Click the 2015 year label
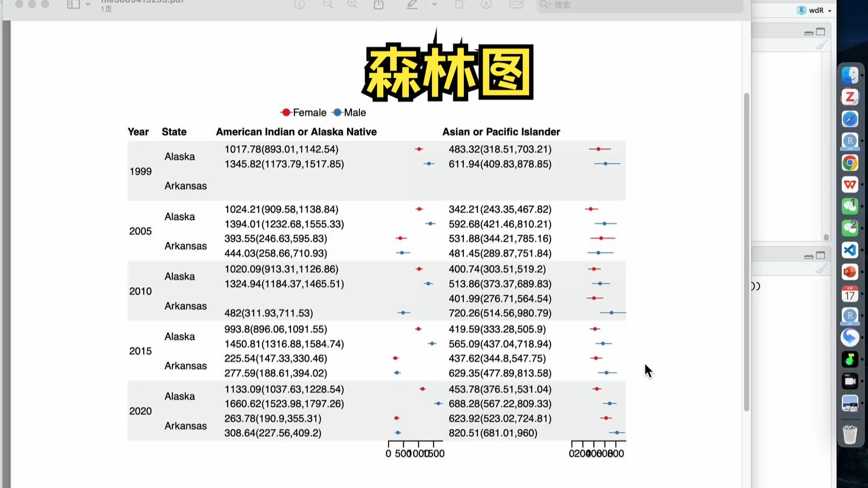 pyautogui.click(x=140, y=351)
